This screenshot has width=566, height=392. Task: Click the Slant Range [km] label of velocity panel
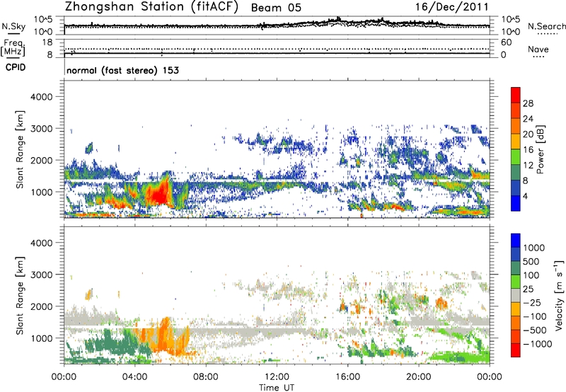click(20, 296)
